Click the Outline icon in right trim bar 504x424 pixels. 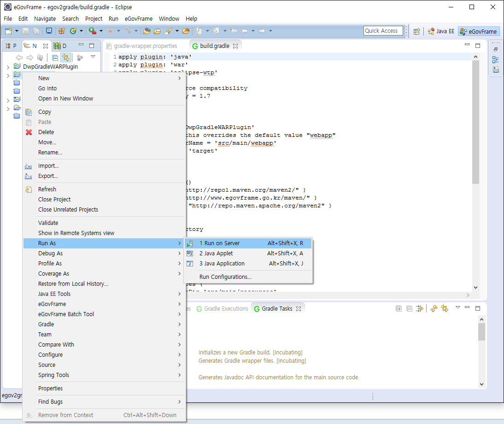click(x=496, y=59)
